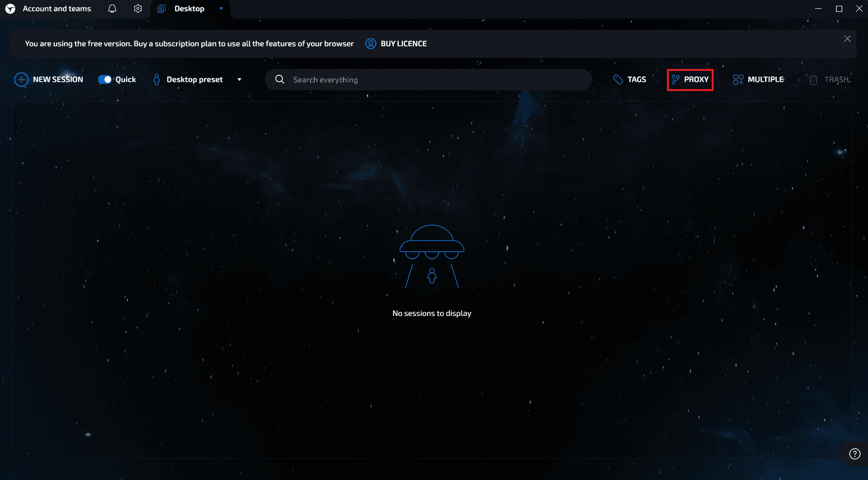868x480 pixels.
Task: Click the plus icon for new session
Action: (21, 79)
